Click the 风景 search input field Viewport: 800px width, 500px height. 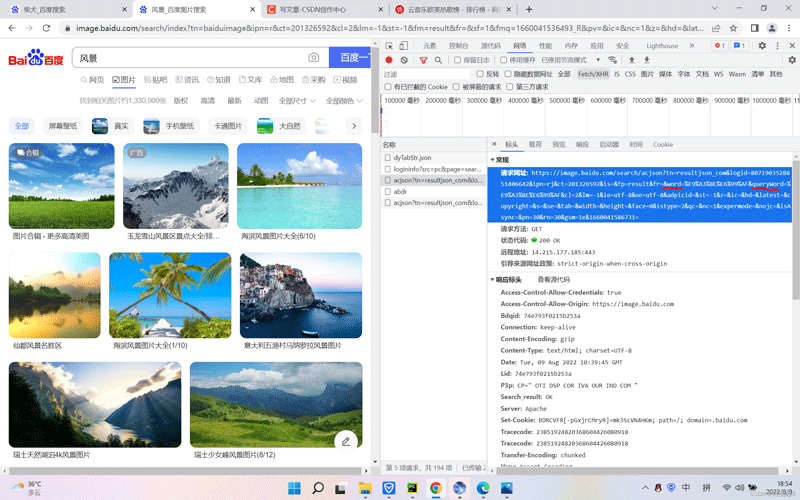coord(190,58)
